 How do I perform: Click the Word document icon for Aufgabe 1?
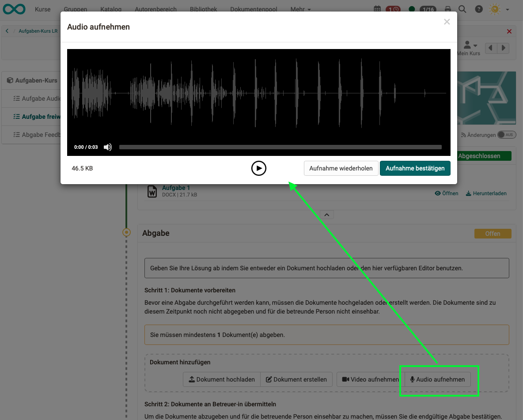pyautogui.click(x=152, y=191)
